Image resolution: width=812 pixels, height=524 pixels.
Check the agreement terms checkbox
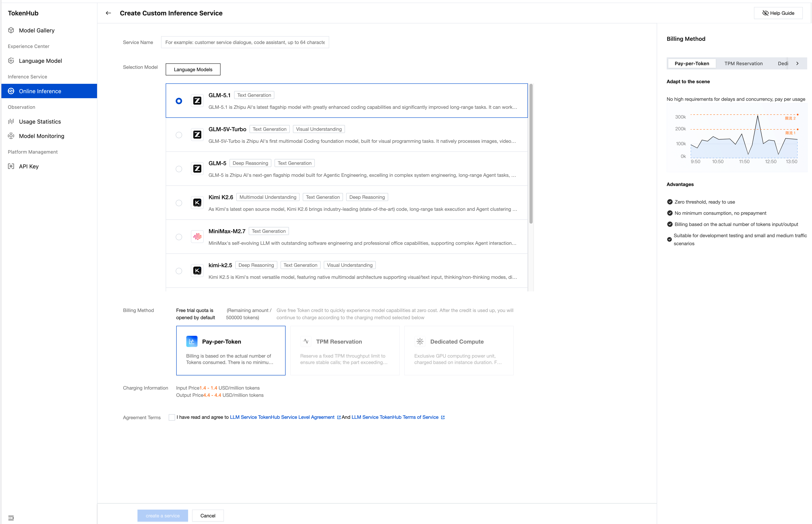172,417
